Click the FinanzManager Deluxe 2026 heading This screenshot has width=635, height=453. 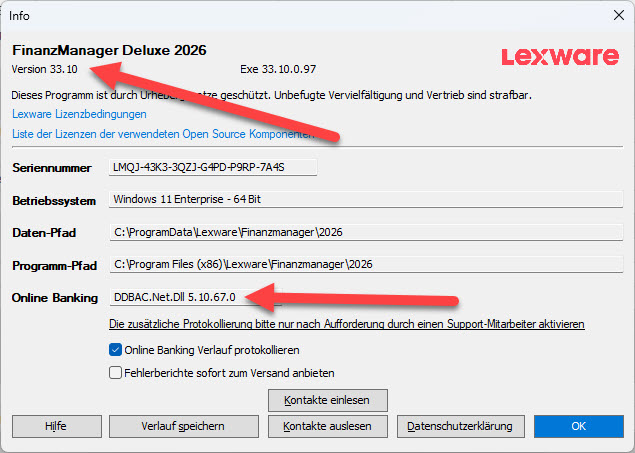click(x=109, y=50)
